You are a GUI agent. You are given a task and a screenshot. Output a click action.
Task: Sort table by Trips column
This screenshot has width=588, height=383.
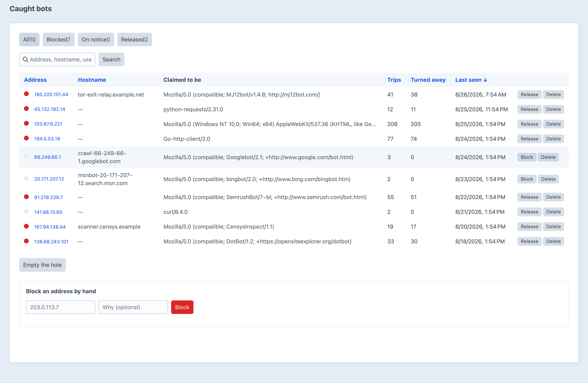click(x=394, y=80)
